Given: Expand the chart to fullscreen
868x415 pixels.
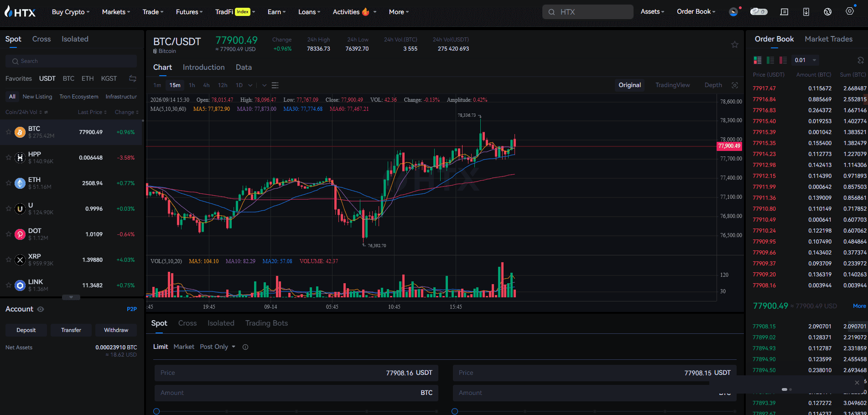Looking at the screenshot, I should click(735, 85).
